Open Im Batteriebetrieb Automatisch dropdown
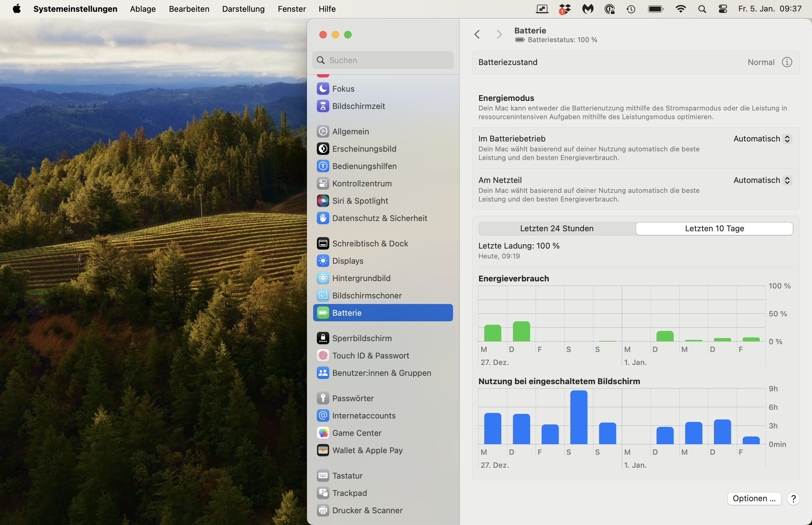 (762, 139)
